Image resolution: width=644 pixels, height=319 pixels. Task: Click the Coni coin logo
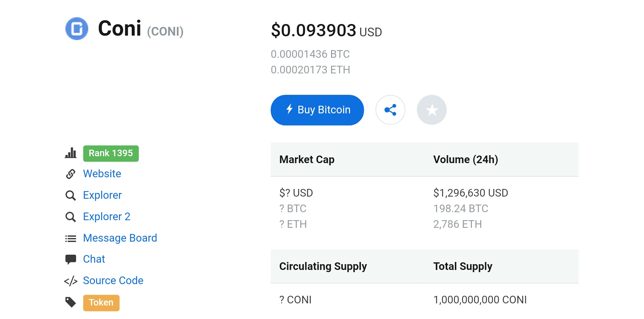tap(77, 29)
